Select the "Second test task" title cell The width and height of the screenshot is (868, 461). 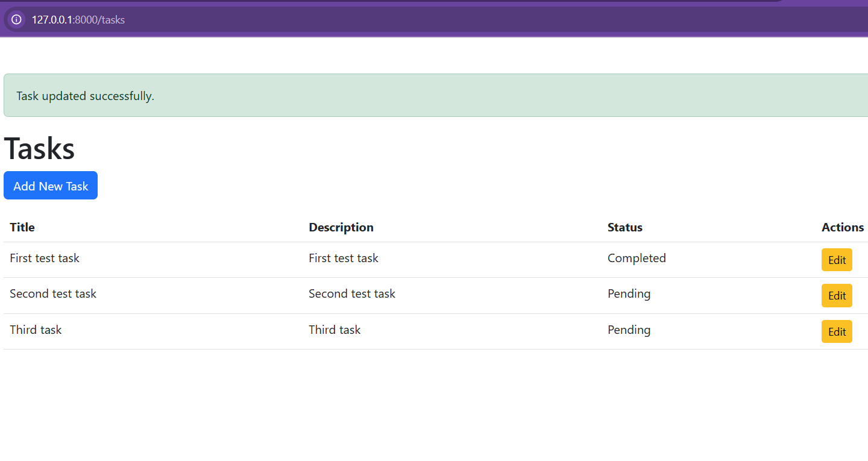[53, 293]
